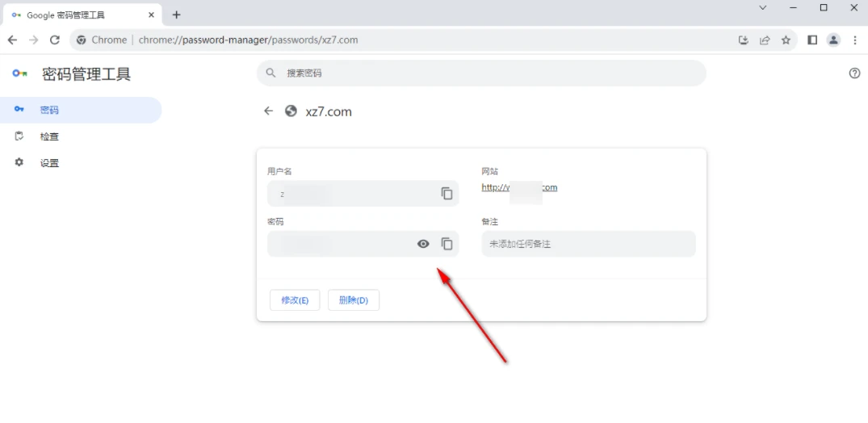The height and width of the screenshot is (423, 868).
Task: Click the xz7.com page heading
Action: [329, 112]
